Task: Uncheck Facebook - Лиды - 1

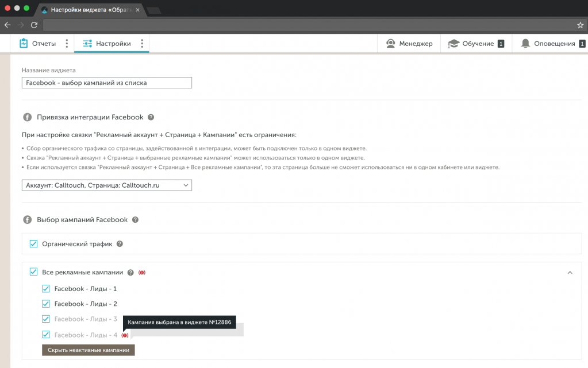Action: [46, 289]
